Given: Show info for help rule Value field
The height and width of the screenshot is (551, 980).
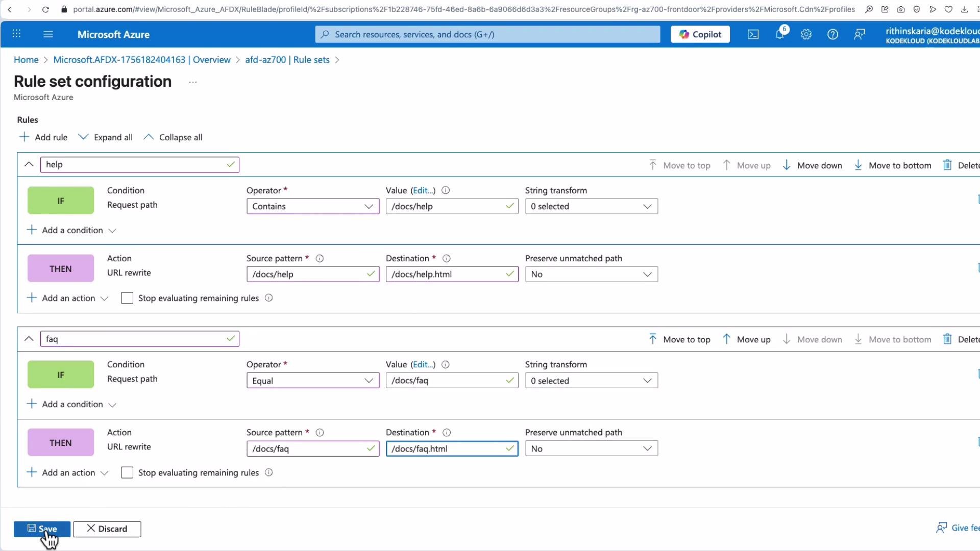Looking at the screenshot, I should (446, 190).
